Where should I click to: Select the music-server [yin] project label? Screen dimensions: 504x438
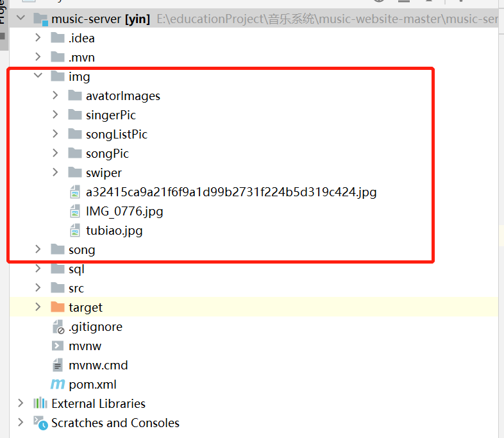click(x=101, y=19)
